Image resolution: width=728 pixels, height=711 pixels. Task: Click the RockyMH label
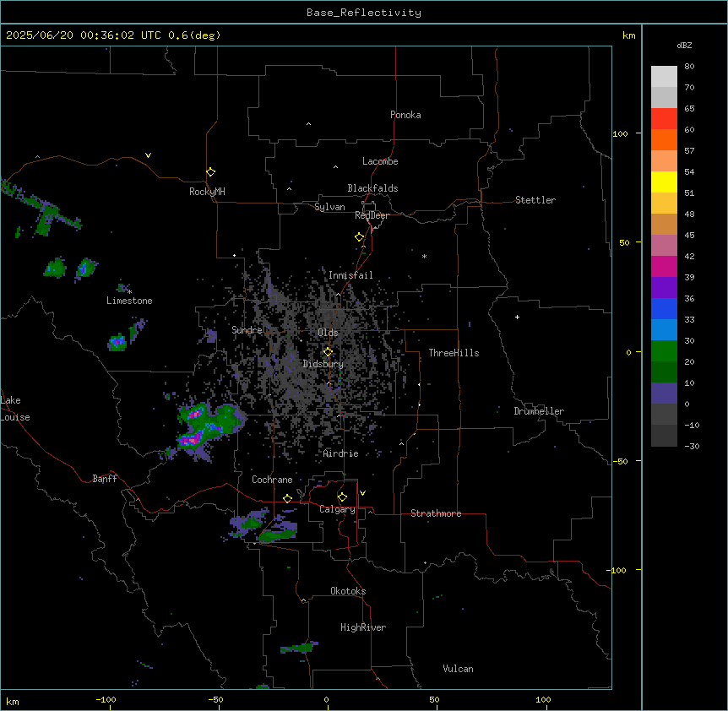207,192
